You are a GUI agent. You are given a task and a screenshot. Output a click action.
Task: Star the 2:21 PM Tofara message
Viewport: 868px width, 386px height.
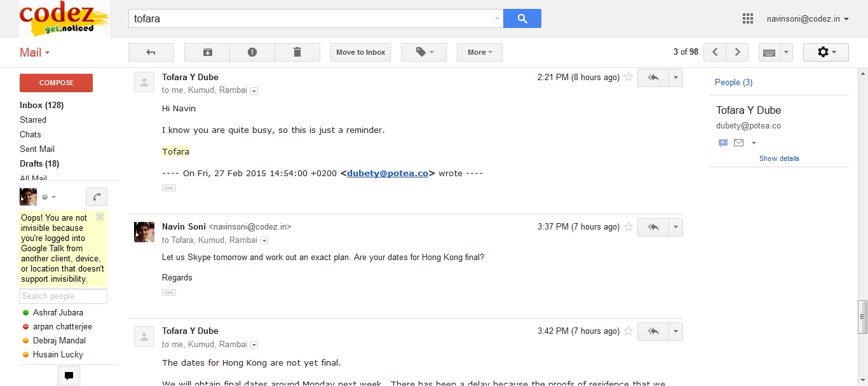(x=628, y=77)
